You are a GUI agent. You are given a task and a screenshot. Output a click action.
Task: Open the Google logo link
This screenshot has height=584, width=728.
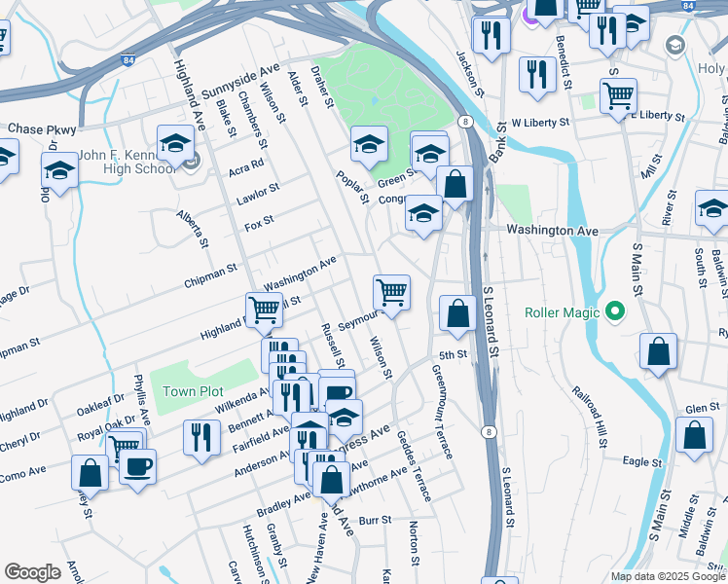(x=32, y=572)
